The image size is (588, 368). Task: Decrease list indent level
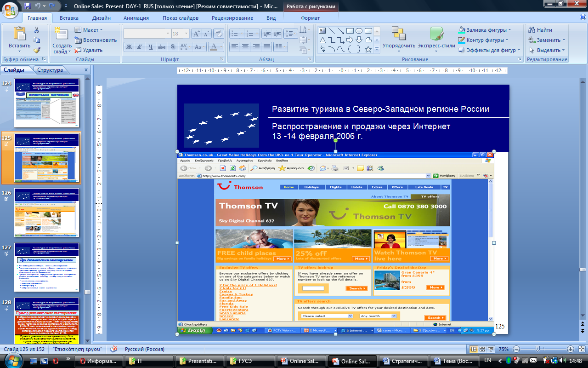266,34
